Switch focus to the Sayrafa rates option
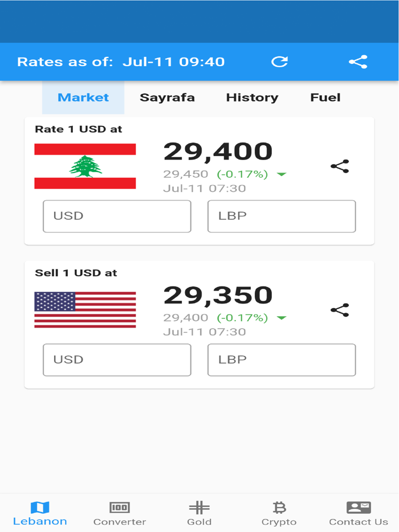 pyautogui.click(x=167, y=97)
